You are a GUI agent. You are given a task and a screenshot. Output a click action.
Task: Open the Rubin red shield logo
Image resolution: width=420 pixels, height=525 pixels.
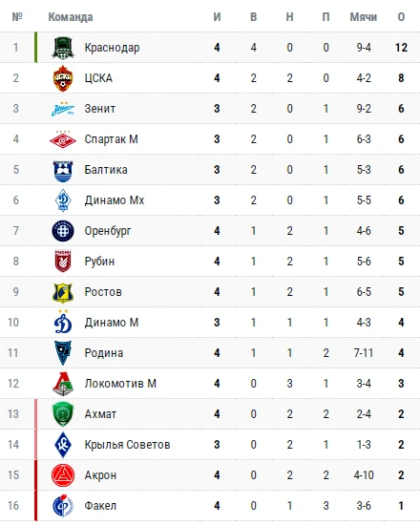coord(63,261)
